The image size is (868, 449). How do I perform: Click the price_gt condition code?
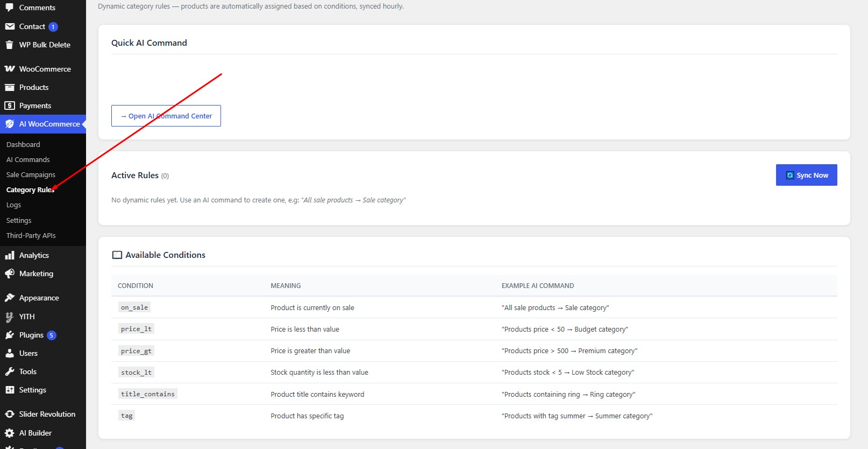pos(136,350)
